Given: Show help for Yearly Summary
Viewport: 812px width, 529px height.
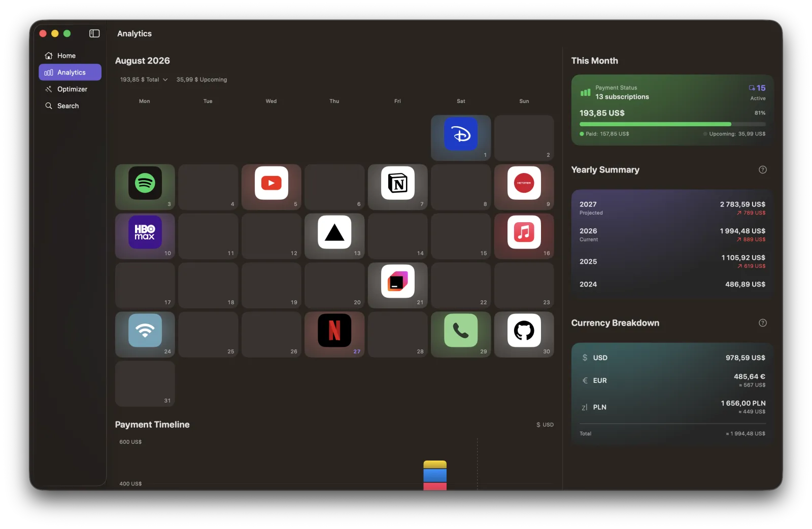Looking at the screenshot, I should click(762, 170).
